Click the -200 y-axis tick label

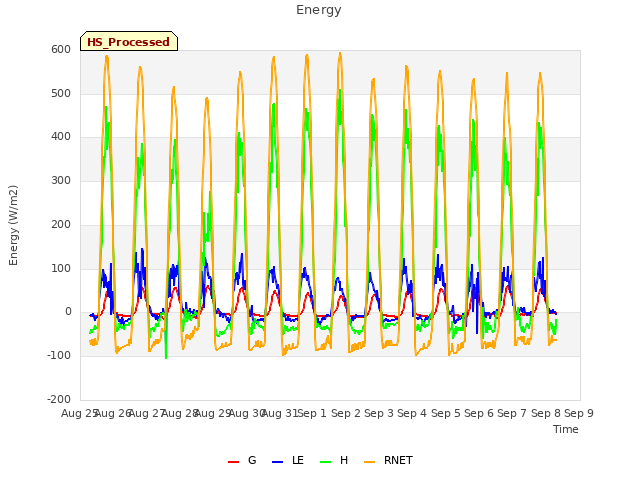tap(59, 399)
